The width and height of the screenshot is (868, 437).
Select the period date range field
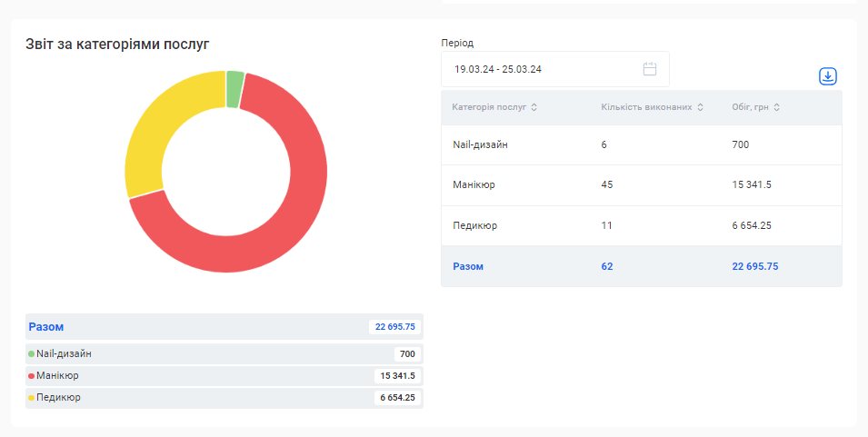(545, 69)
